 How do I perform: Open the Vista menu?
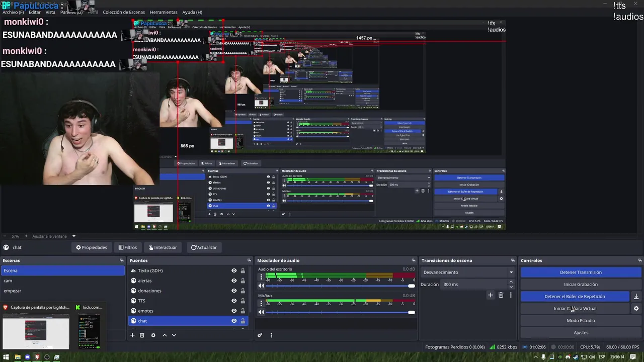click(x=50, y=12)
